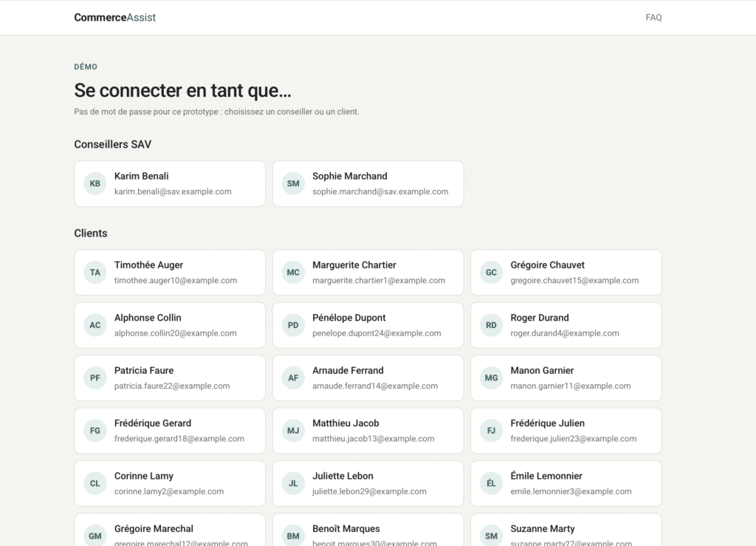Click email timothee.auger10@example.com

[176, 280]
